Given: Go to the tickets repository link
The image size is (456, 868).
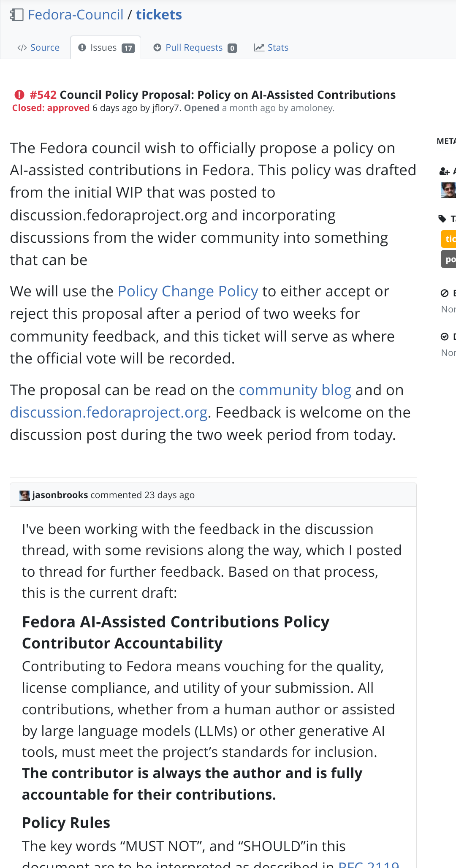Looking at the screenshot, I should (x=159, y=15).
